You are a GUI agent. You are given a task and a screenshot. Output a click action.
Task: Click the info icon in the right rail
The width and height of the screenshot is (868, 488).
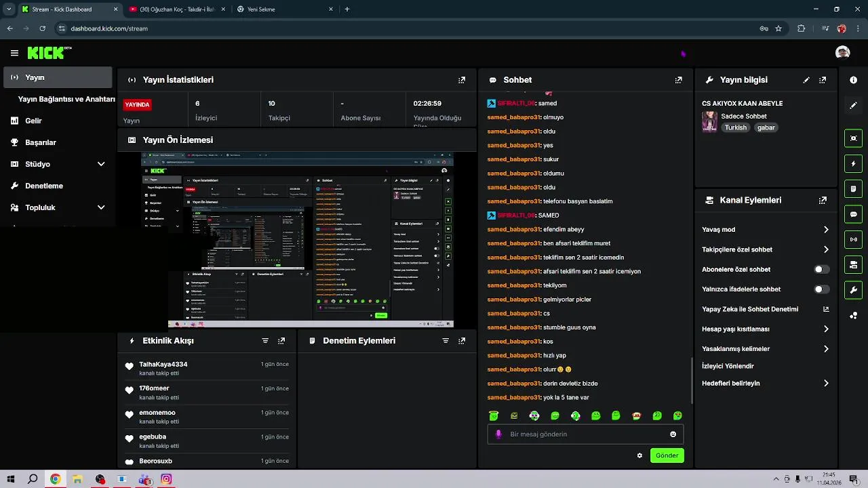(853, 80)
